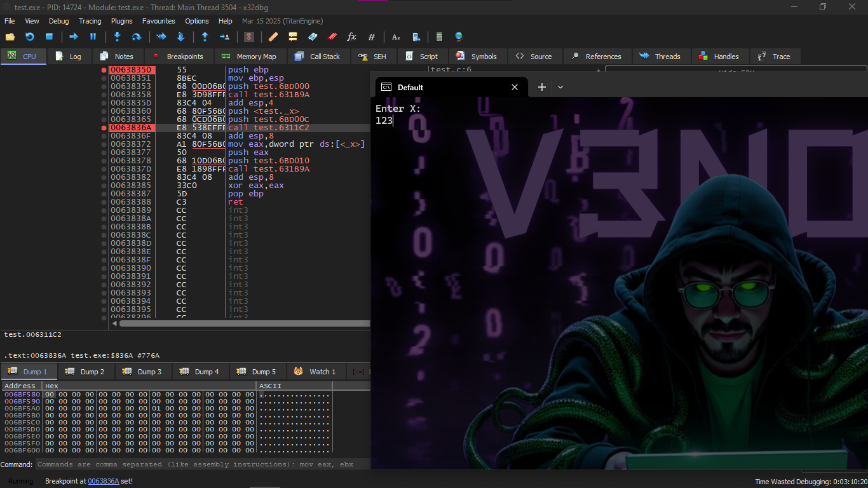868x488 pixels.
Task: Open the Scylla plugin icon
Action: [249, 37]
